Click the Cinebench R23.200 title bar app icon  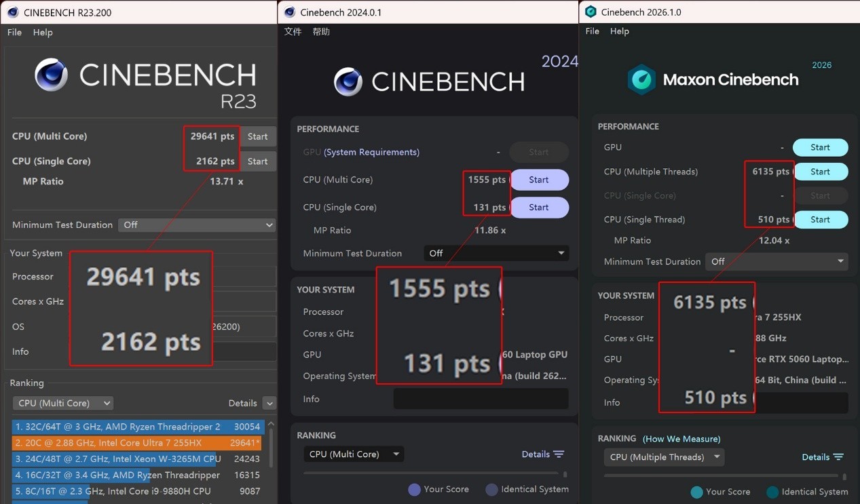pos(13,12)
